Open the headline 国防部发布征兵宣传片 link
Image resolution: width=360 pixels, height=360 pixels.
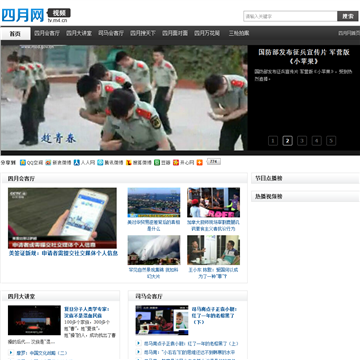coord(304,57)
